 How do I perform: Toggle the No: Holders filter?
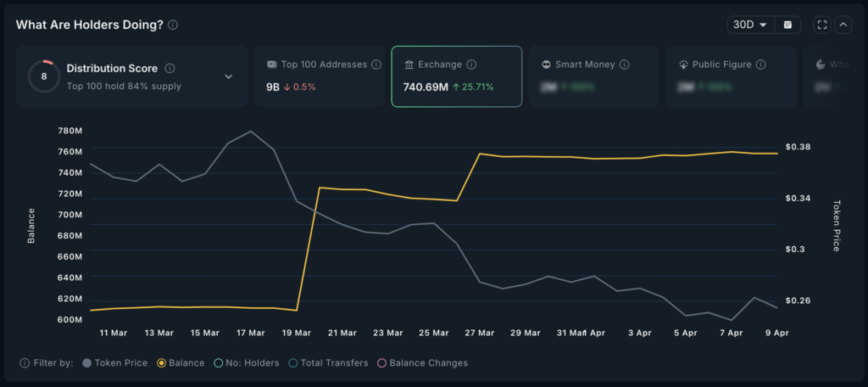pos(247,363)
